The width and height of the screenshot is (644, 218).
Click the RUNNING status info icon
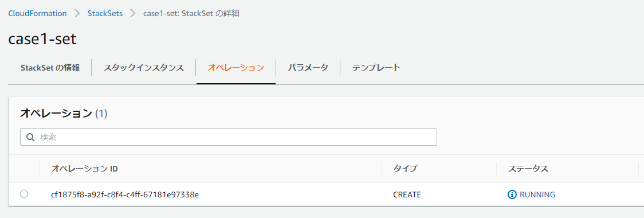pos(512,194)
